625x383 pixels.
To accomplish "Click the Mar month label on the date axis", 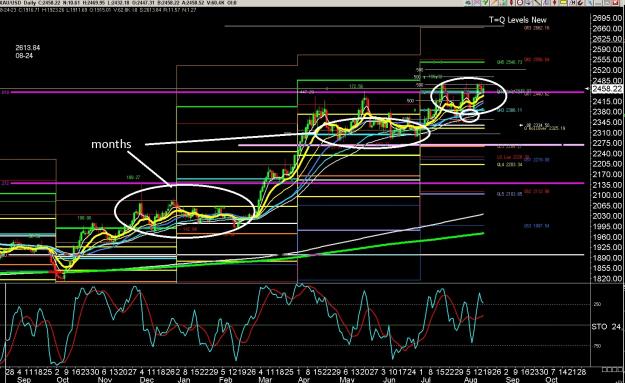I will [x=265, y=379].
